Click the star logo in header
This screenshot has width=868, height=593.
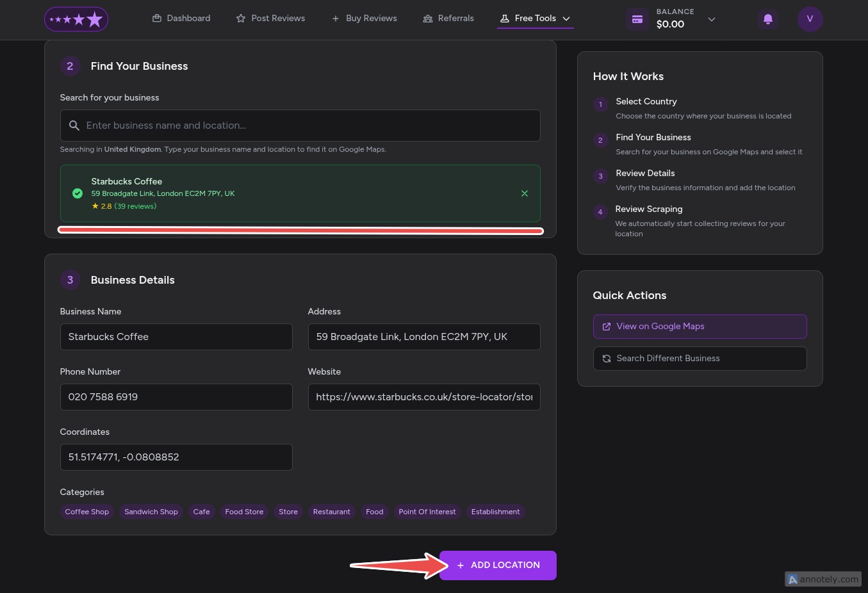pos(76,19)
